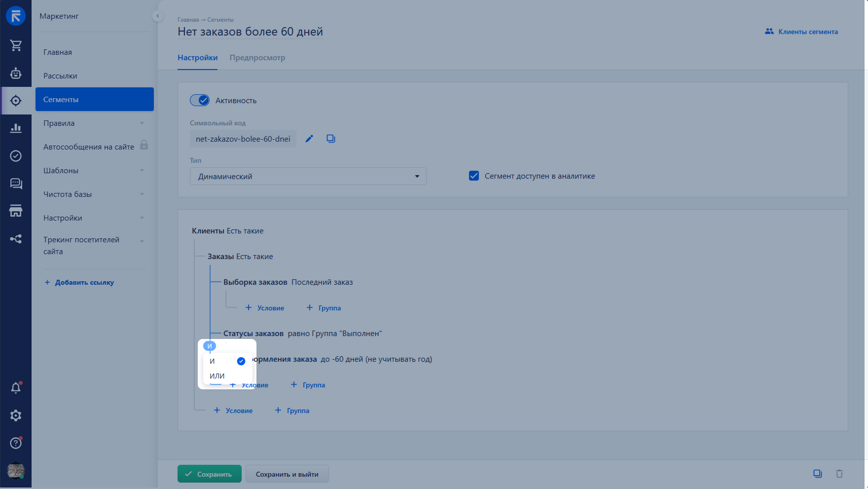Open notifications bell icon

(x=16, y=388)
